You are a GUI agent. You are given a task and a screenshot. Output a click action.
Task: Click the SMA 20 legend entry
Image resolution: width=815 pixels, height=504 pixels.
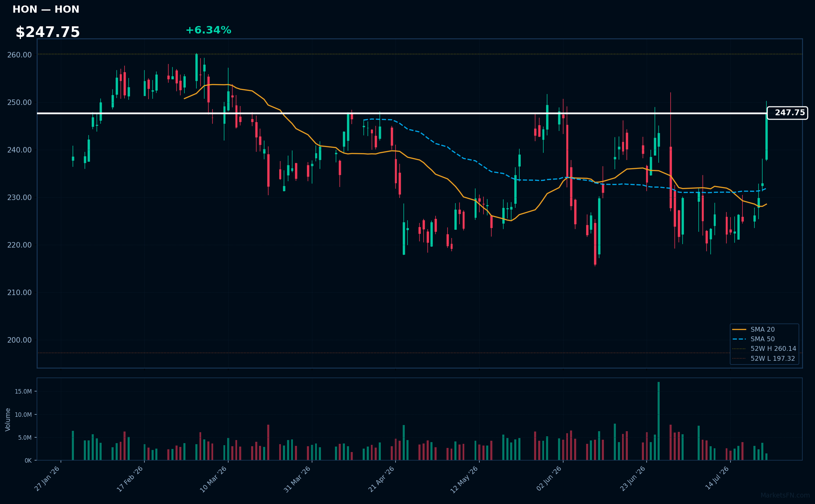pyautogui.click(x=754, y=329)
